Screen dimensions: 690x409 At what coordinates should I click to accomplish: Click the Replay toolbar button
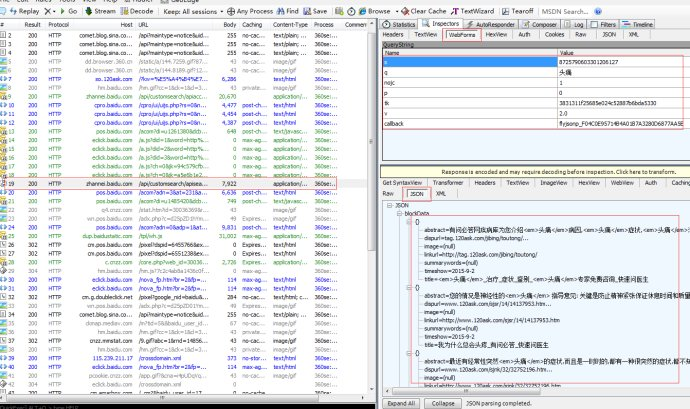pos(25,11)
